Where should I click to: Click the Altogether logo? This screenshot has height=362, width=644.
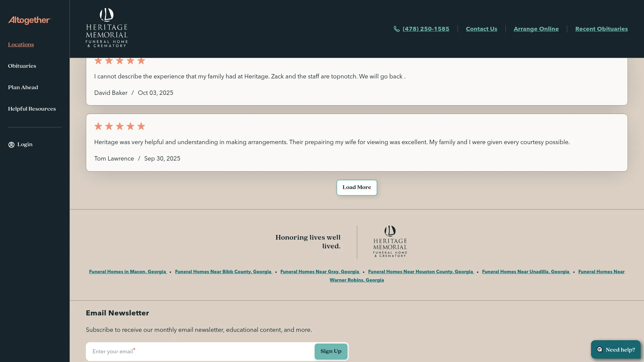[x=29, y=20]
